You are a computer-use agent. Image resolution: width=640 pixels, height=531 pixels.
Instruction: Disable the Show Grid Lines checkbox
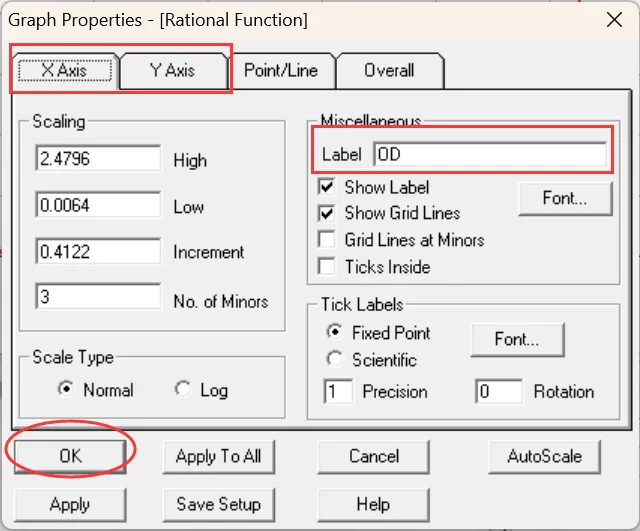point(327,213)
